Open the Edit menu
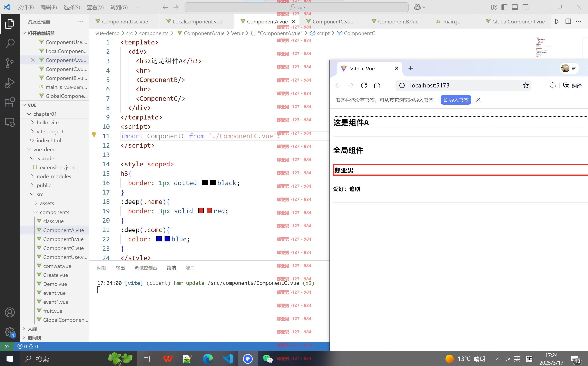588x366 pixels. [49, 7]
